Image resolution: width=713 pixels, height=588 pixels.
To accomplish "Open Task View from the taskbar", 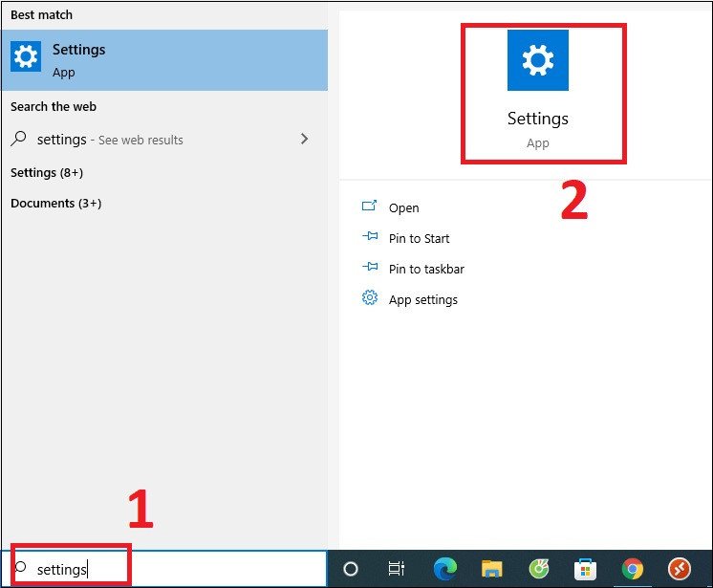I will point(397,569).
